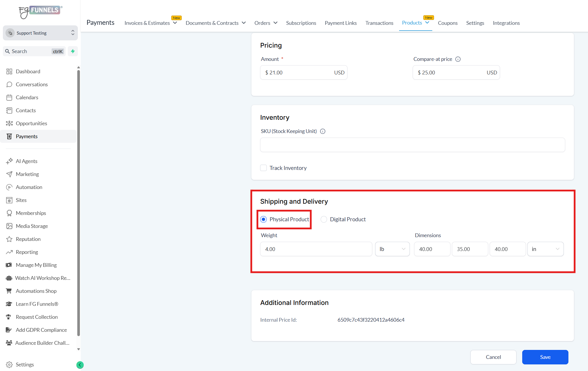The height and width of the screenshot is (371, 588).
Task: Open the dimensions unit in dropdown
Action: 545,249
